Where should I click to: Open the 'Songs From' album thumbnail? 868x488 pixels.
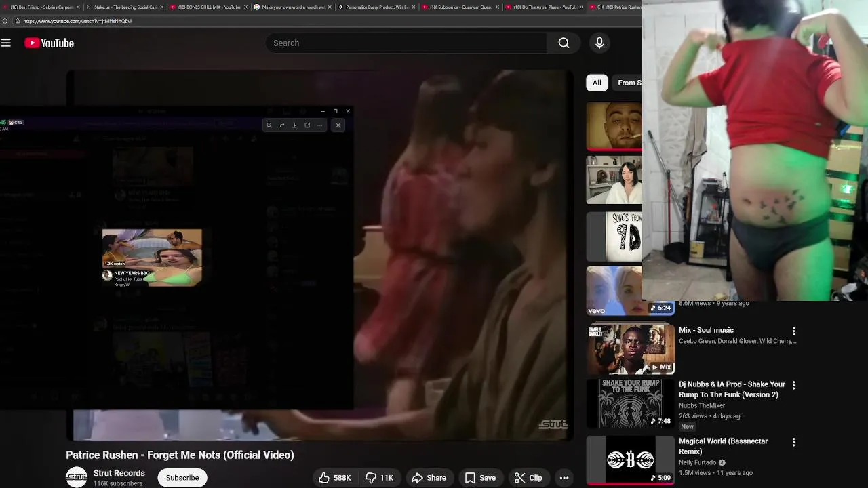[x=614, y=237]
